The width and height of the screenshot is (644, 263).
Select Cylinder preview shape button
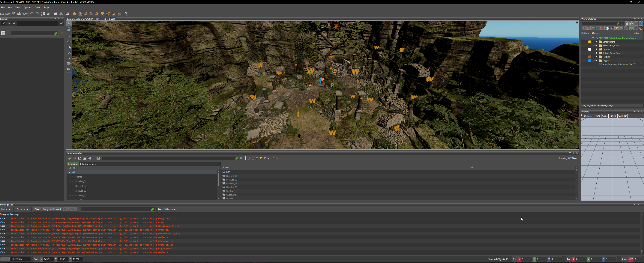(x=622, y=116)
